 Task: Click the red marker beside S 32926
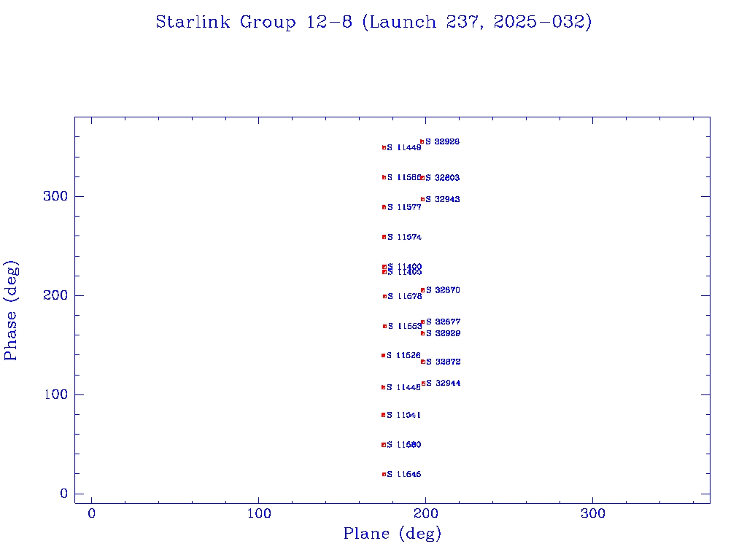[x=422, y=142]
